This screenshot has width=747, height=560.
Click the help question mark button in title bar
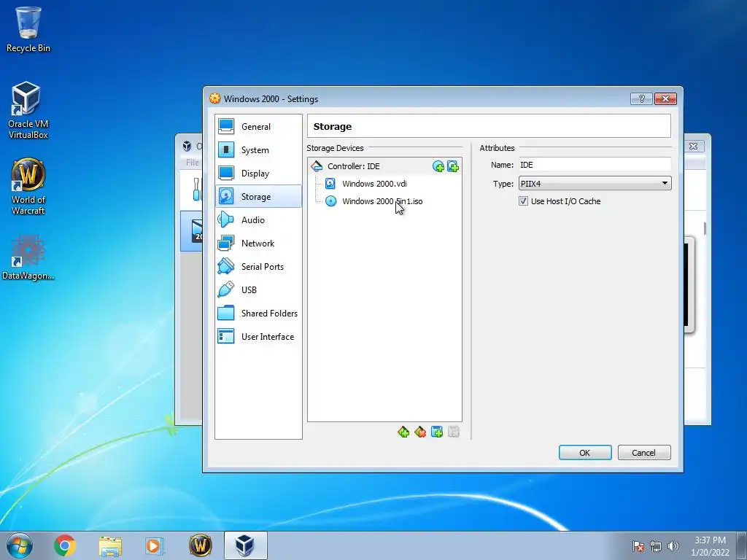(x=641, y=98)
